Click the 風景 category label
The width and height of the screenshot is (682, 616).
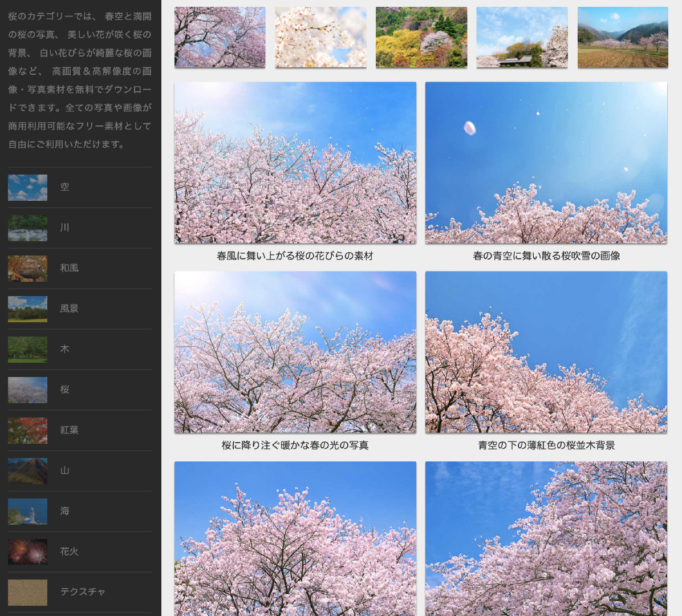click(x=70, y=309)
